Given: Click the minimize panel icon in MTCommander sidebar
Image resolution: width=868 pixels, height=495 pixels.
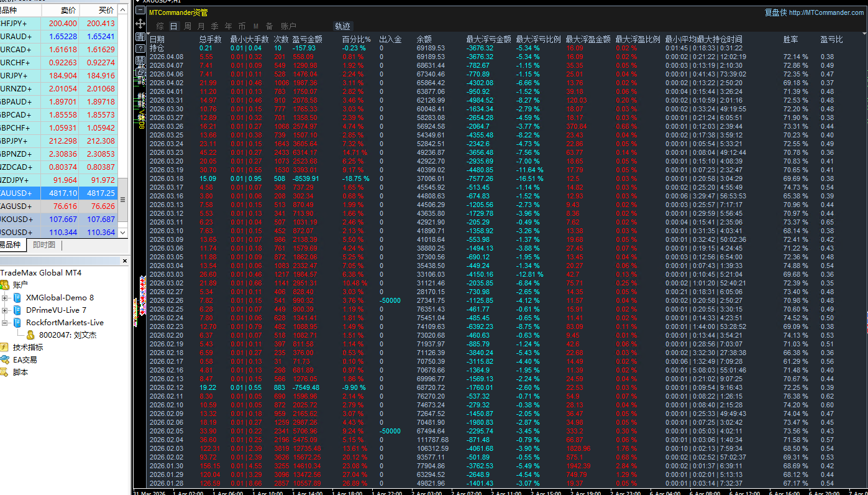Looking at the screenshot, I should coord(140,11).
